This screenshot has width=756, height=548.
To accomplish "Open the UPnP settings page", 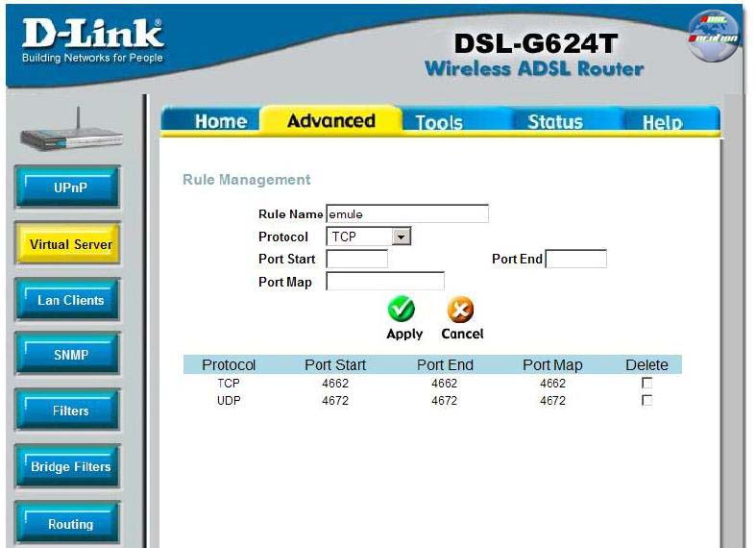I will [x=68, y=187].
